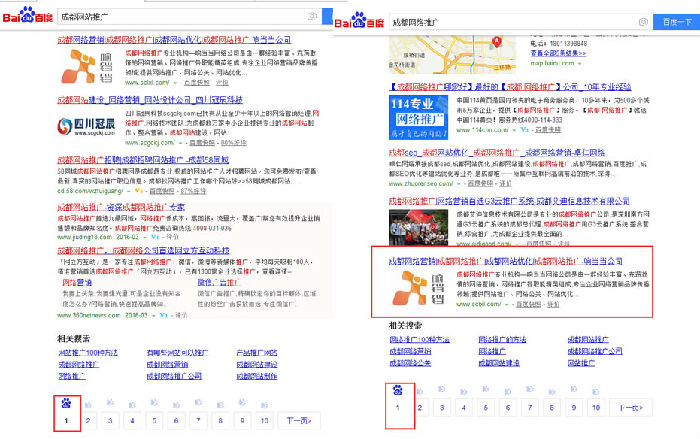
Task: Open 百度快照 beside www.scgckj.com
Action: (202, 143)
